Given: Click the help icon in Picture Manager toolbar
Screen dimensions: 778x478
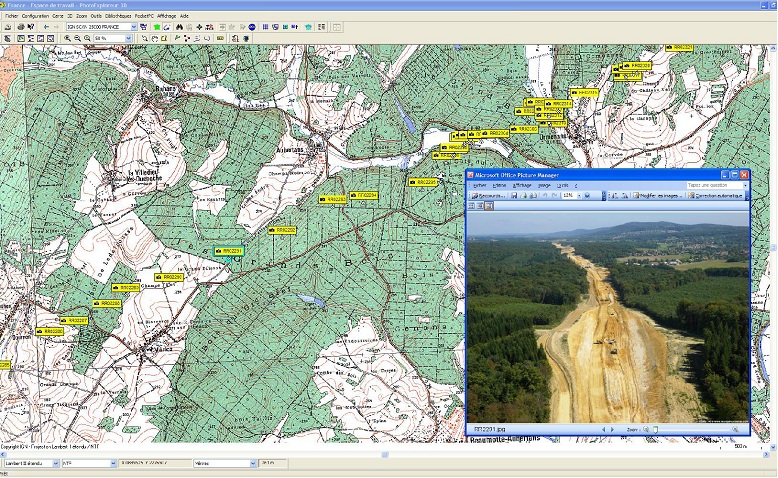Looking at the screenshot, I should 587,196.
